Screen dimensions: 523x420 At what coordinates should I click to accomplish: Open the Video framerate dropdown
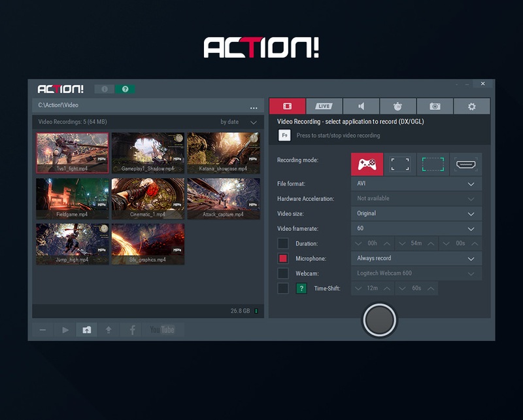pos(416,228)
